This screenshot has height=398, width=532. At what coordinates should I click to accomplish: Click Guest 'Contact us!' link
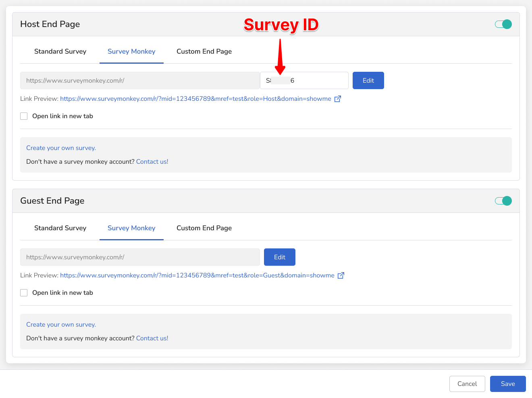point(152,338)
